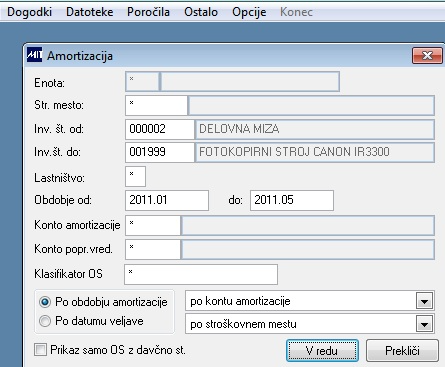Screen dimensions: 445x367
Task: Select Po obdobju amortizacije radio button
Action: (45, 302)
